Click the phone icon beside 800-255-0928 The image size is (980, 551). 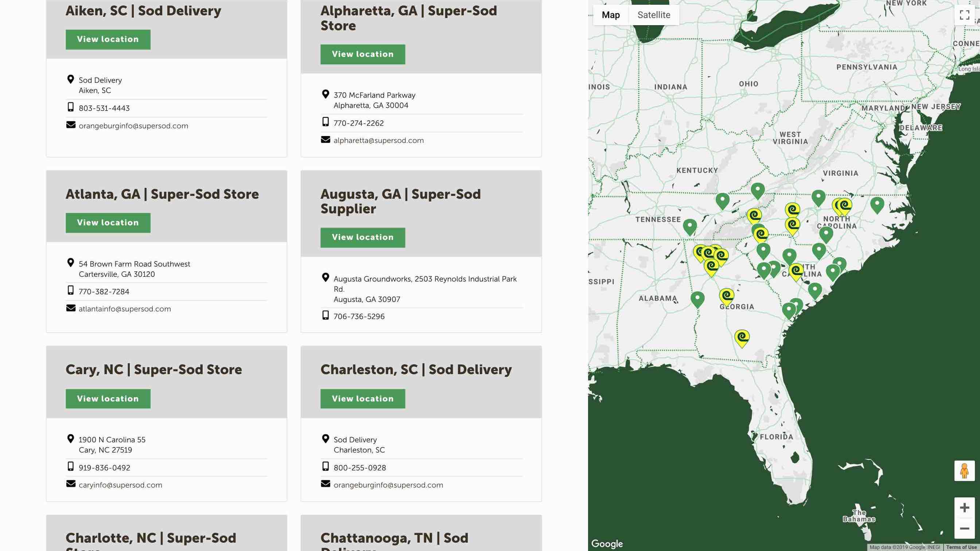coord(325,466)
